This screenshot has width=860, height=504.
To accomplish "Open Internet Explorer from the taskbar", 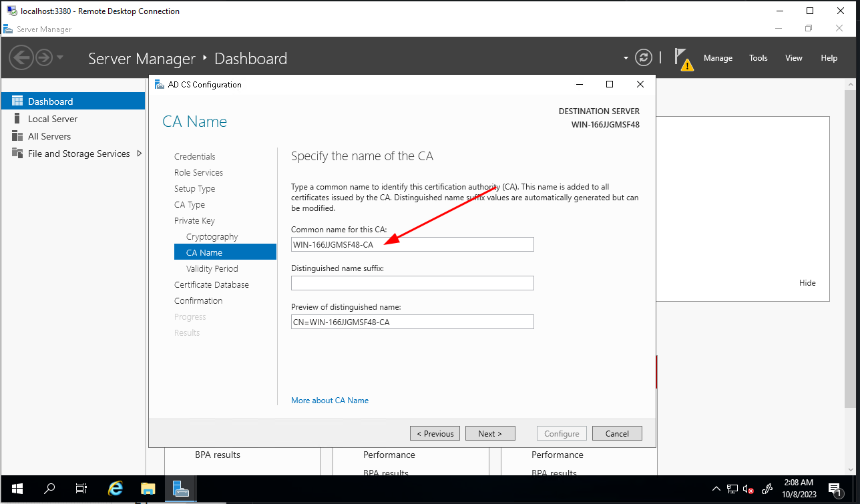I will point(116,488).
